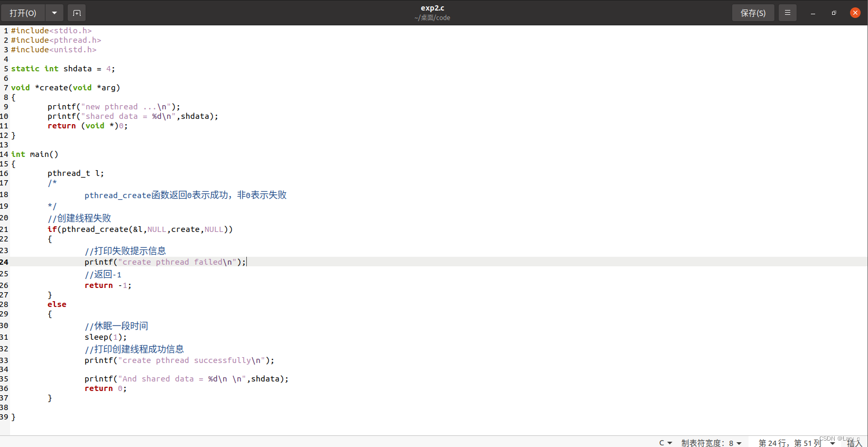Click the 'if(pthread_create(&l,NULL,create,NULL))' line
Image resolution: width=868 pixels, height=447 pixels.
(x=140, y=229)
